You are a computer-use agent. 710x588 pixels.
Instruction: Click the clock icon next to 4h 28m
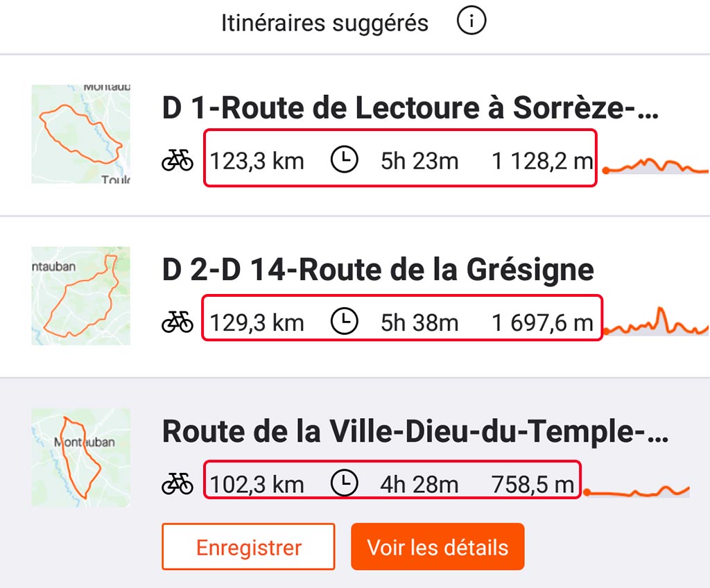(344, 483)
